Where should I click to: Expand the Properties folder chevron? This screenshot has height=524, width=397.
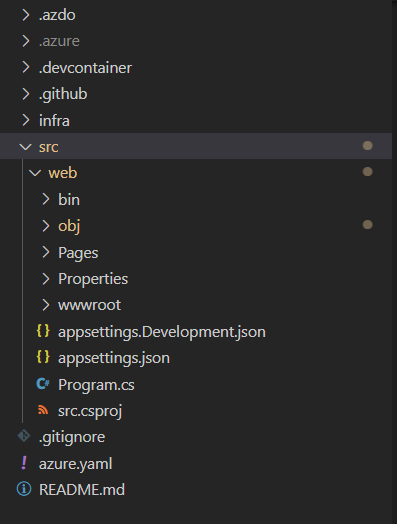45,279
